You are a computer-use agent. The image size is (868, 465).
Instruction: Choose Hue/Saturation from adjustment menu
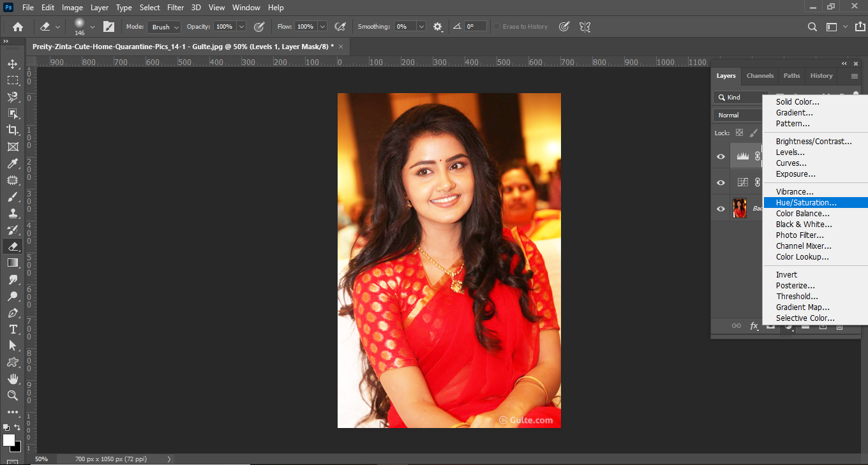(x=805, y=203)
